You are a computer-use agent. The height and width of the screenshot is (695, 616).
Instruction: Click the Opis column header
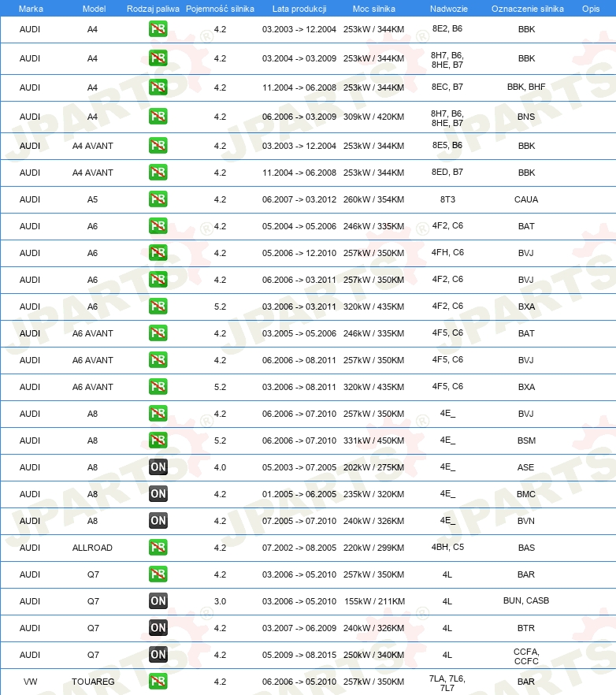591,9
